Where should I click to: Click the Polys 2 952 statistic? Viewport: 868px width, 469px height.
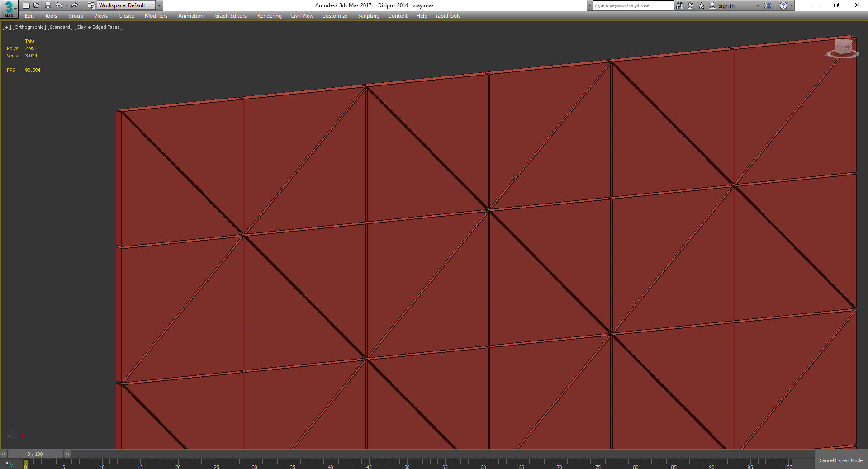point(22,48)
